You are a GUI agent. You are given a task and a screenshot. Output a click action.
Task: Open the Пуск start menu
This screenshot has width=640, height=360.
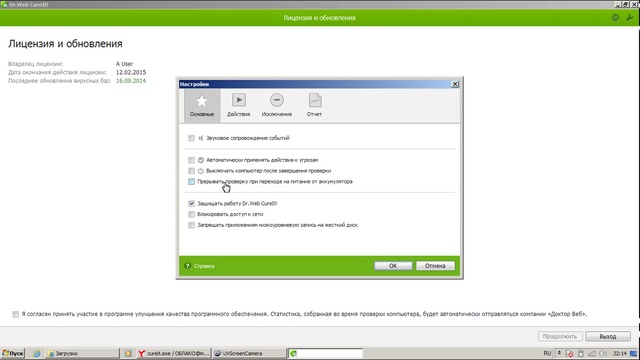pos(13,353)
